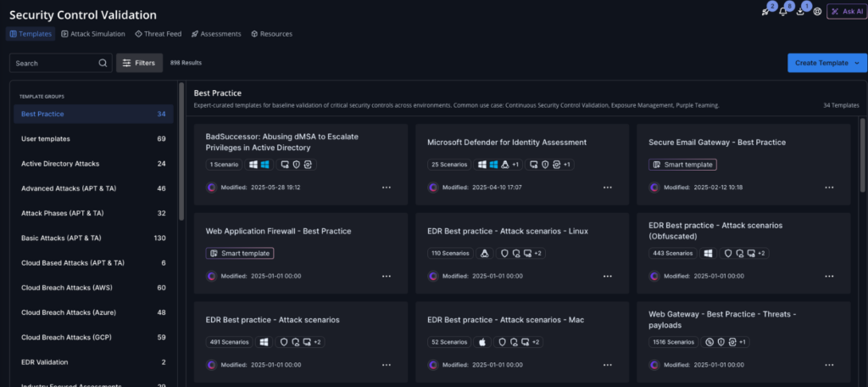
Task: Open the Resources tab
Action: click(x=271, y=34)
